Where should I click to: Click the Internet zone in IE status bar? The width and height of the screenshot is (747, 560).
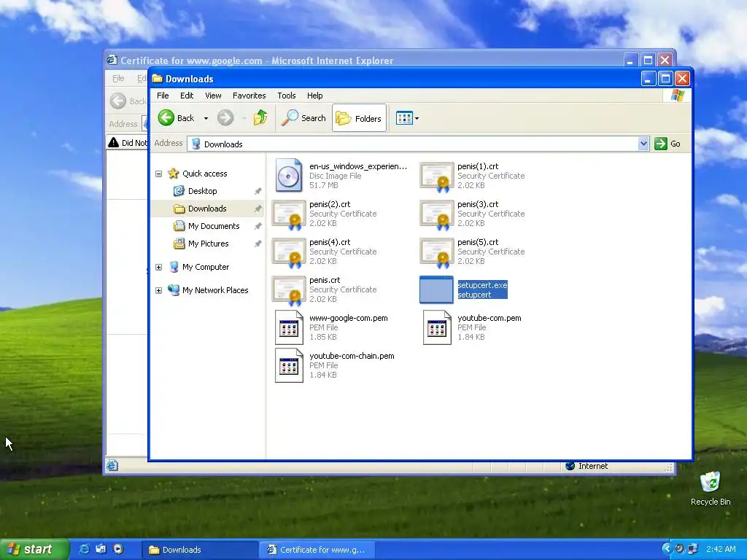[x=587, y=466]
